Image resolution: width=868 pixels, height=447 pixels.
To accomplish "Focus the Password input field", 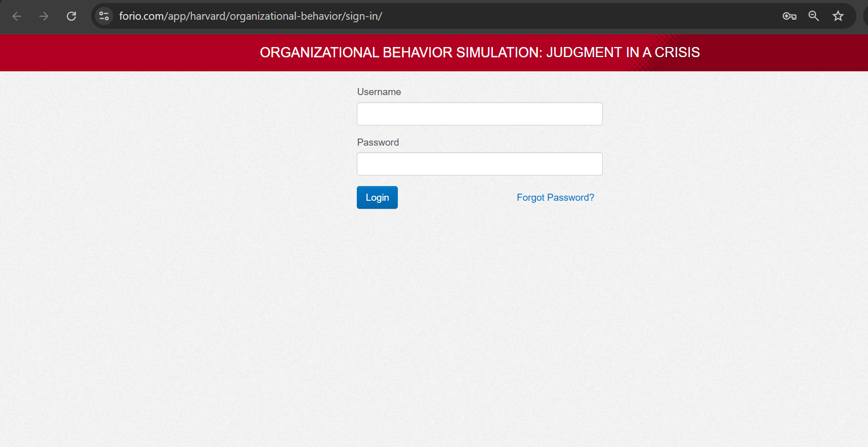I will [x=479, y=164].
